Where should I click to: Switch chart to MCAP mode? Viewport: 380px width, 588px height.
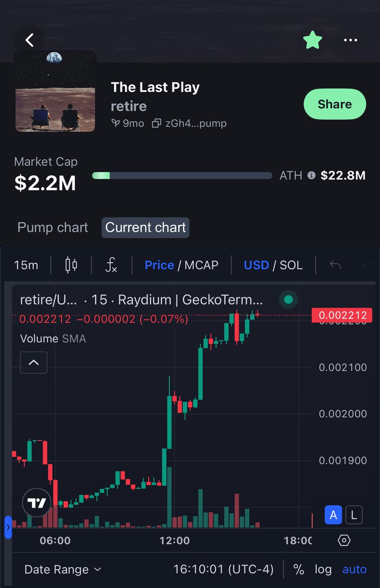(x=201, y=265)
